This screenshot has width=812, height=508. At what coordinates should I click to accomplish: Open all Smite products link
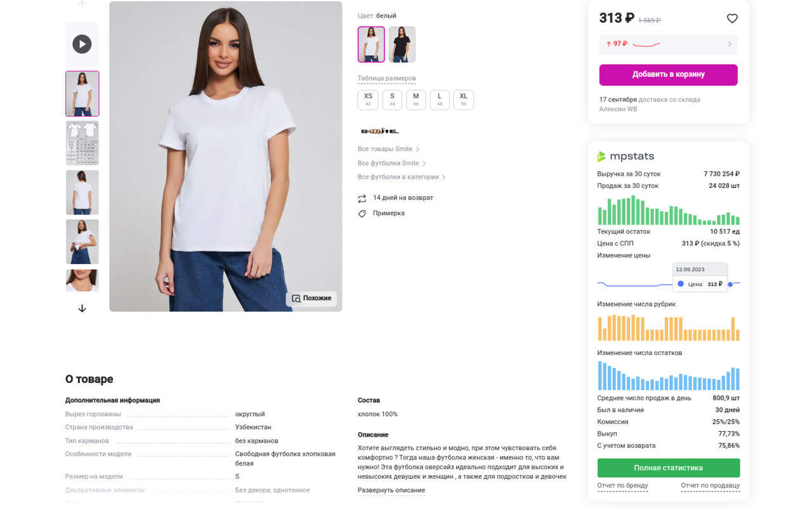click(385, 149)
